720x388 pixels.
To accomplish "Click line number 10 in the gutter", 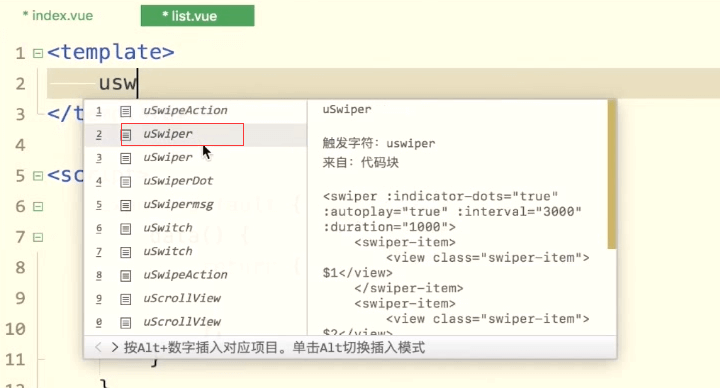I will click(16, 329).
